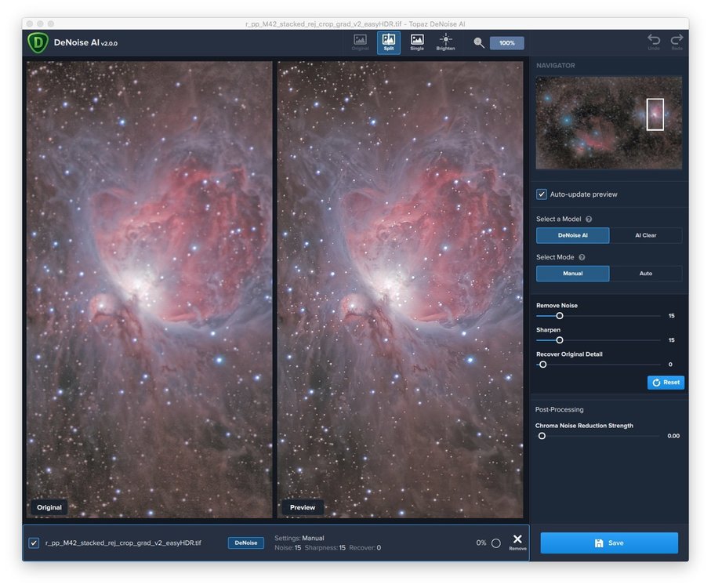Select Auto mode
The height and width of the screenshot is (588, 711).
646,274
